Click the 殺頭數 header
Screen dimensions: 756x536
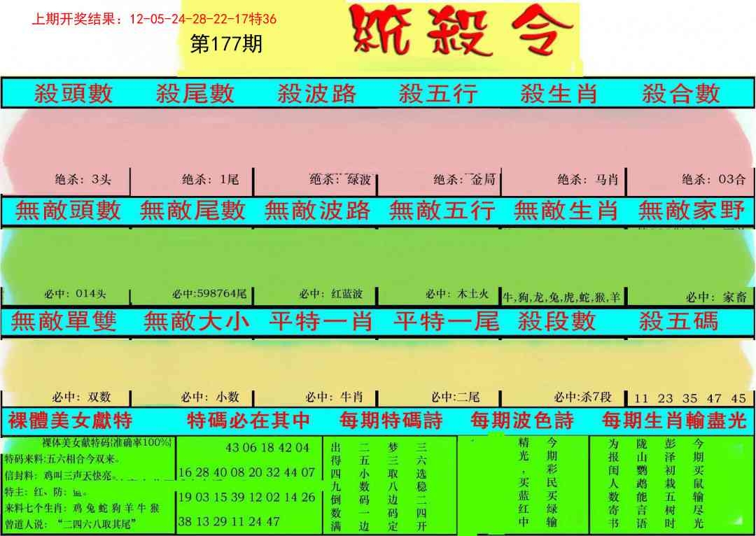pyautogui.click(x=73, y=94)
